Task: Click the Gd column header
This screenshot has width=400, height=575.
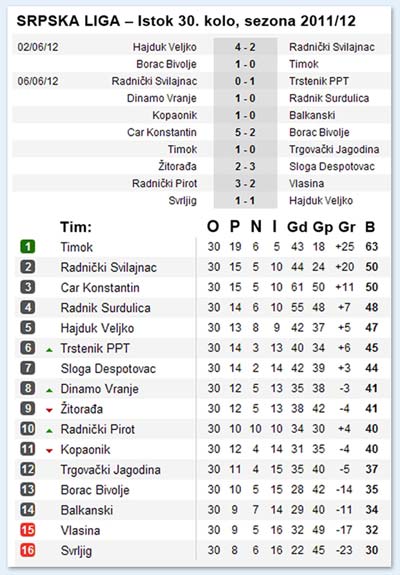Action: 297,227
